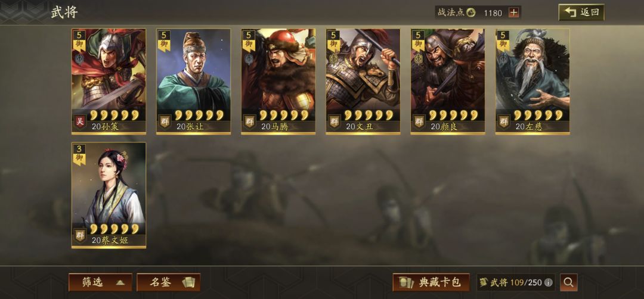Open the 典藏卡包 card pack
Viewport: 644px width, 299px height.
pyautogui.click(x=431, y=282)
